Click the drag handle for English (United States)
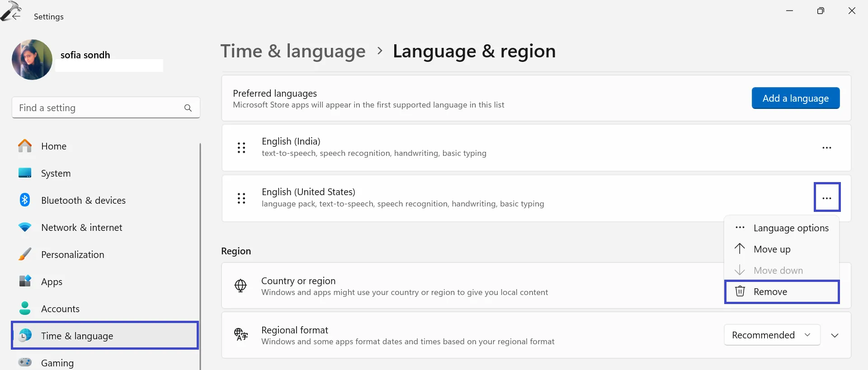This screenshot has width=868, height=370. tap(241, 198)
